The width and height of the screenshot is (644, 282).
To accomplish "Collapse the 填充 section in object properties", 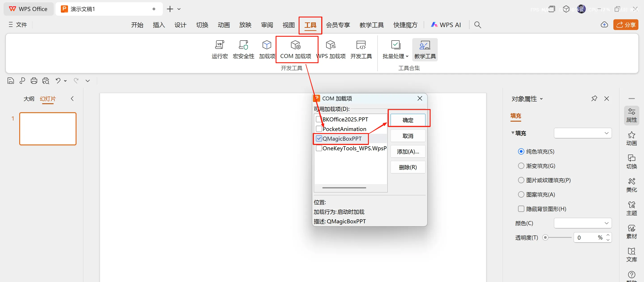I will (x=513, y=133).
